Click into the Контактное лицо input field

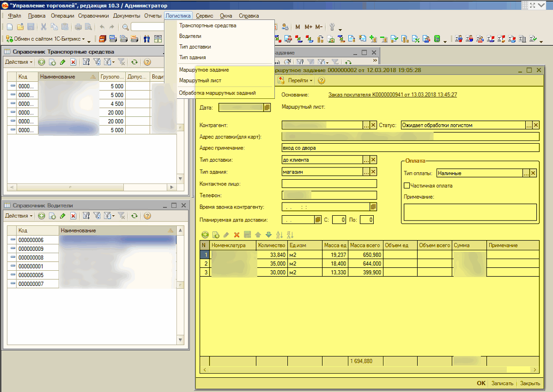point(329,184)
